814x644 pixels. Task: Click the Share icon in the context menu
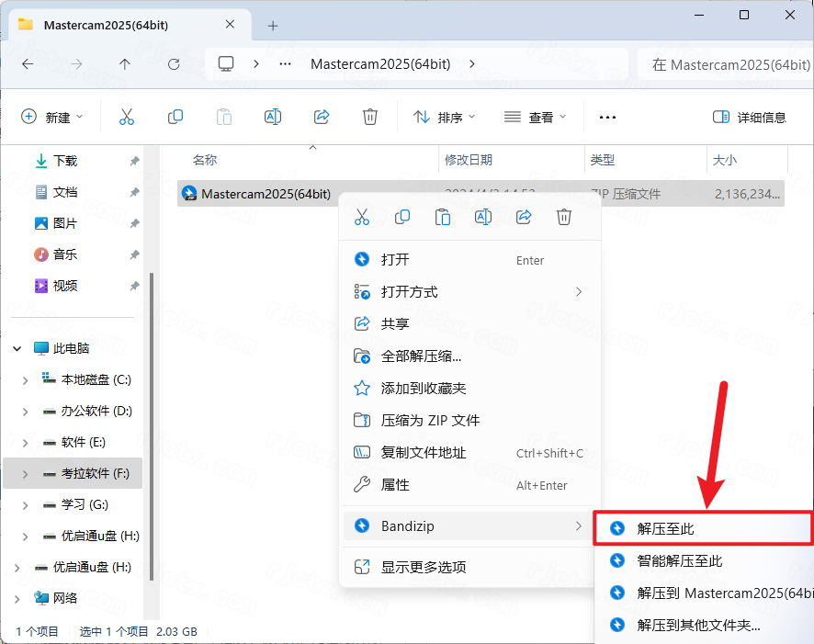(524, 217)
